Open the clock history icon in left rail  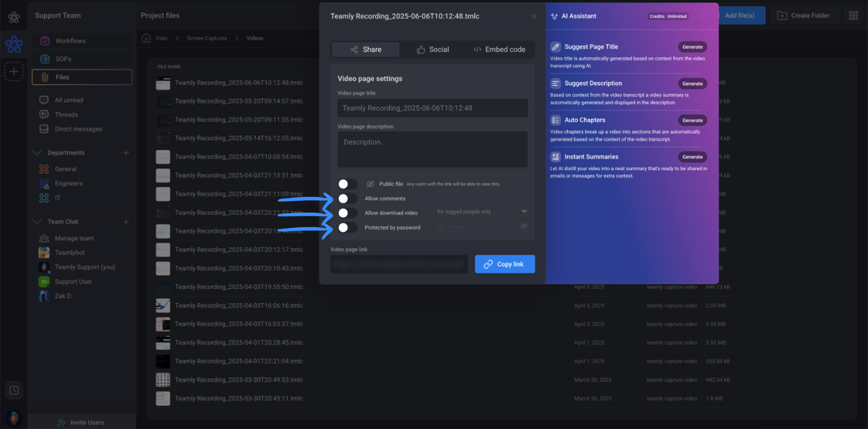click(x=14, y=390)
